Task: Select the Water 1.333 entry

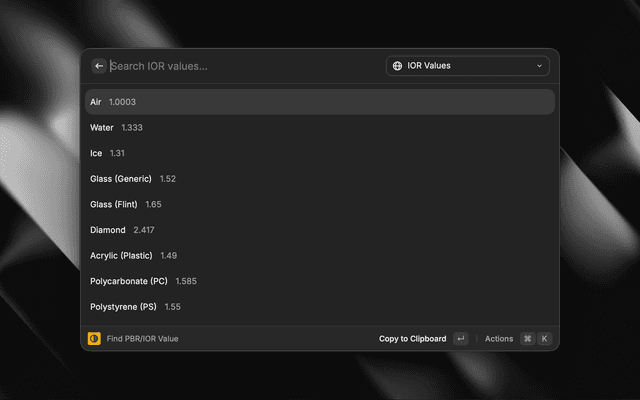Action: (319, 128)
